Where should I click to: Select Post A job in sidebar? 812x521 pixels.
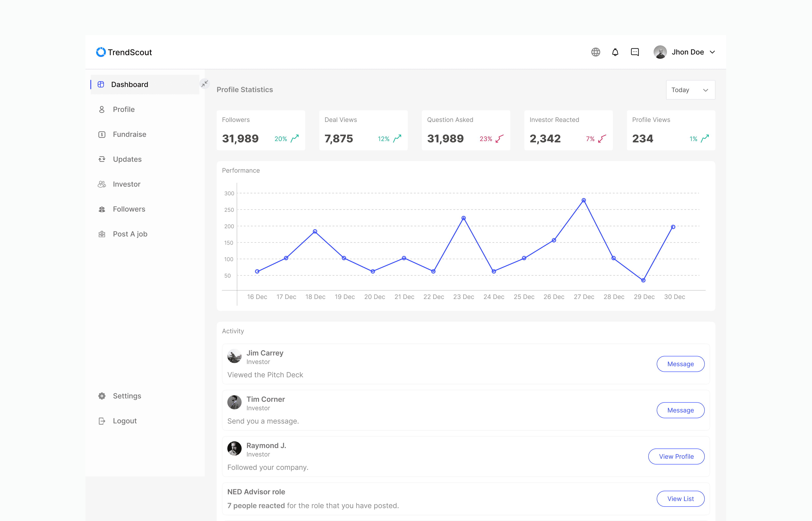click(130, 234)
